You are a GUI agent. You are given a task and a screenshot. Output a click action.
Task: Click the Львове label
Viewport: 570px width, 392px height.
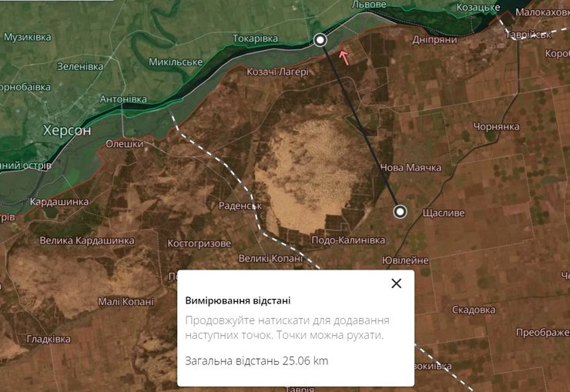[369, 5]
